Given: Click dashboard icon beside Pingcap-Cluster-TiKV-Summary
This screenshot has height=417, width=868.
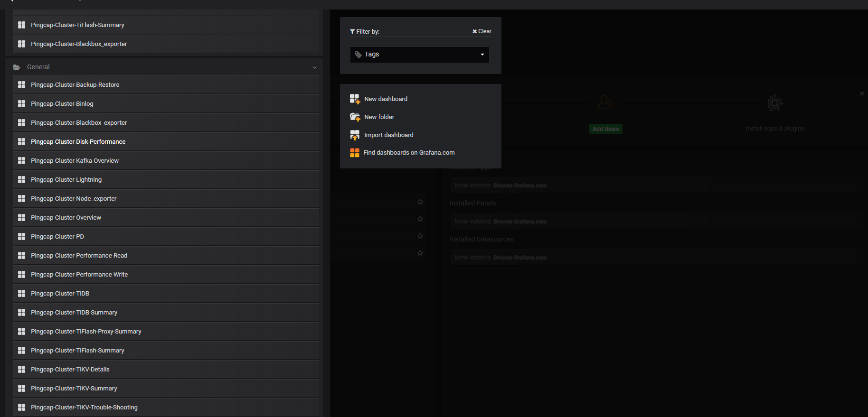Looking at the screenshot, I should [x=21, y=389].
